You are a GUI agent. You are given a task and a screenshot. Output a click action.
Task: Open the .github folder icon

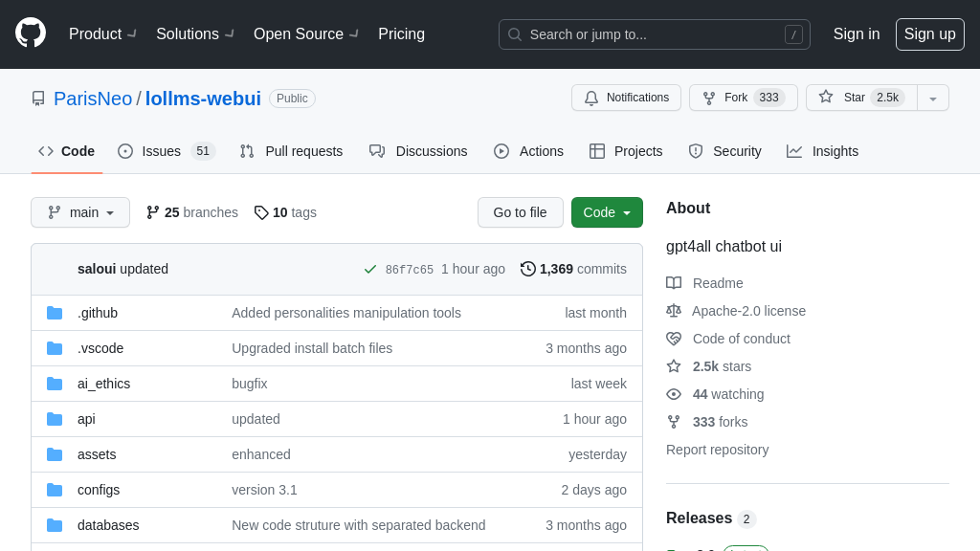[x=55, y=313]
